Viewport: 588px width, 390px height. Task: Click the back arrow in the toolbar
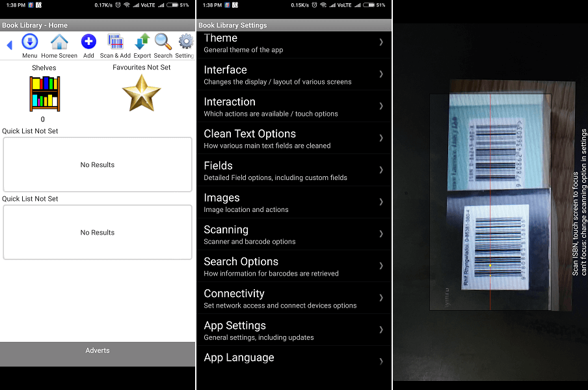click(x=8, y=44)
